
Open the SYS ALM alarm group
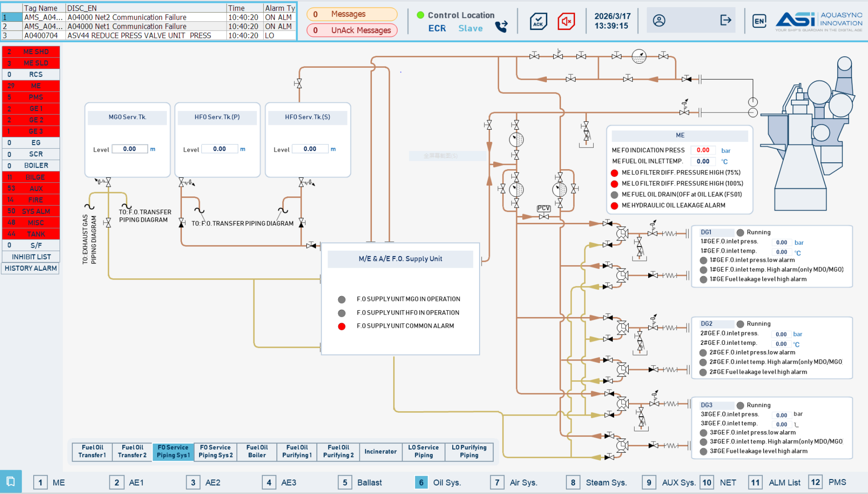(x=31, y=211)
